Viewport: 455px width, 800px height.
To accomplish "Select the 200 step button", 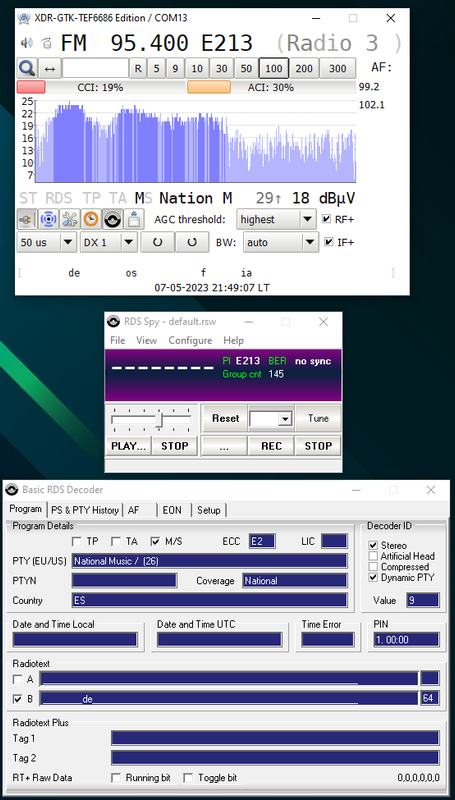I will tap(304, 68).
